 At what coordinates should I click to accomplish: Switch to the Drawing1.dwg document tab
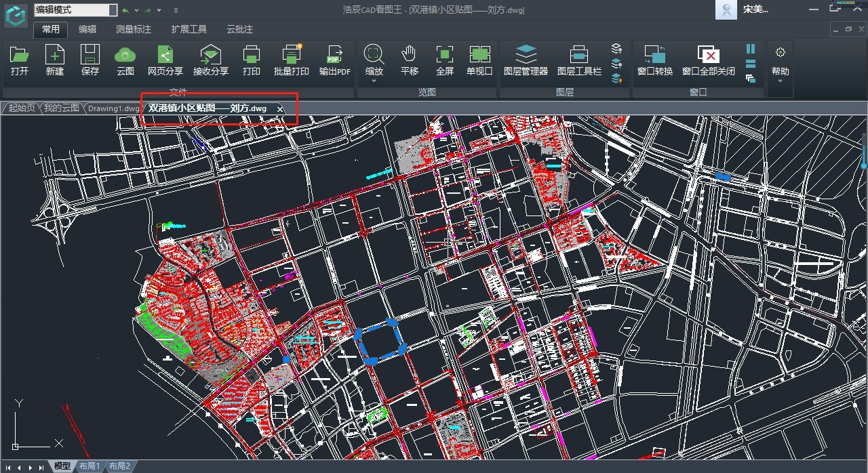coord(114,108)
